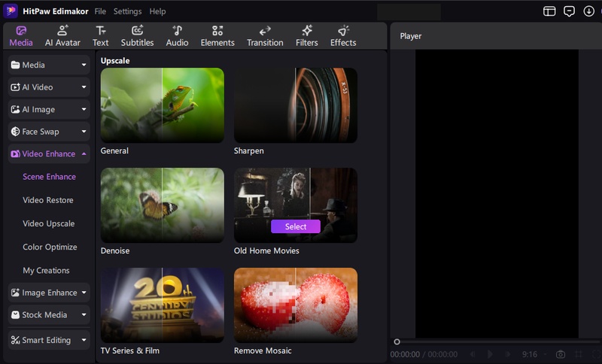
Task: Click the layout switch icon in title bar
Action: click(549, 11)
